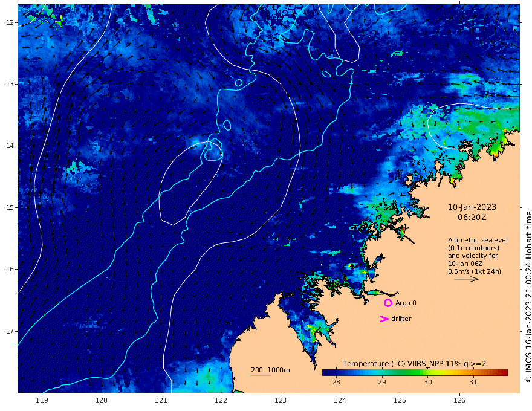The width and height of the screenshot is (532, 411).
Task: Click the Temperature VIIRS_NPP colorbar title
Action: [414, 363]
